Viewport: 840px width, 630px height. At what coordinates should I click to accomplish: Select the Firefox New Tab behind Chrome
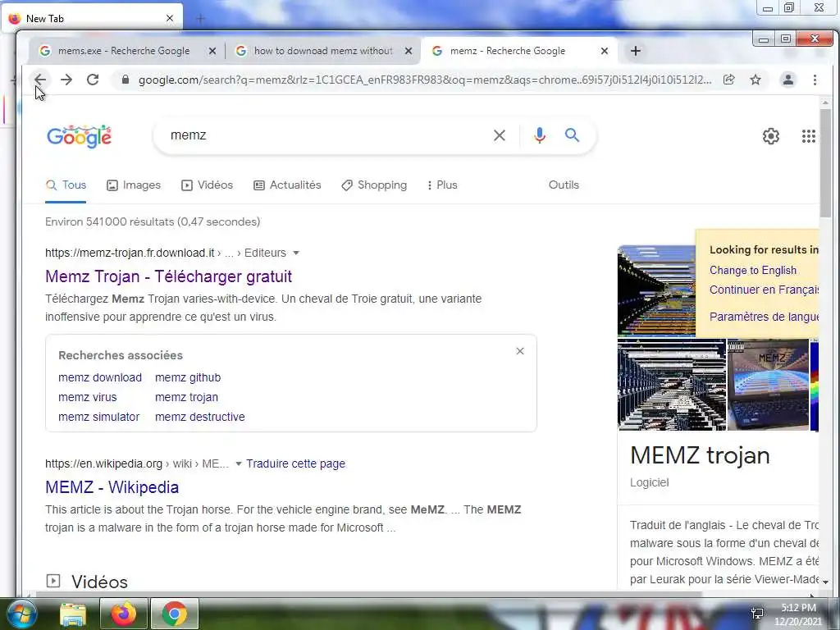[x=91, y=18]
